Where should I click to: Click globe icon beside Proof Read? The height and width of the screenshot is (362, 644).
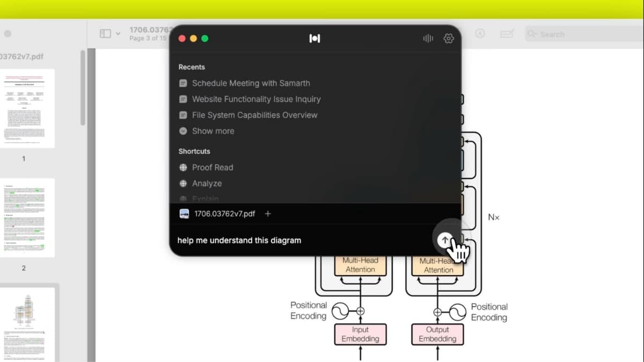click(183, 167)
